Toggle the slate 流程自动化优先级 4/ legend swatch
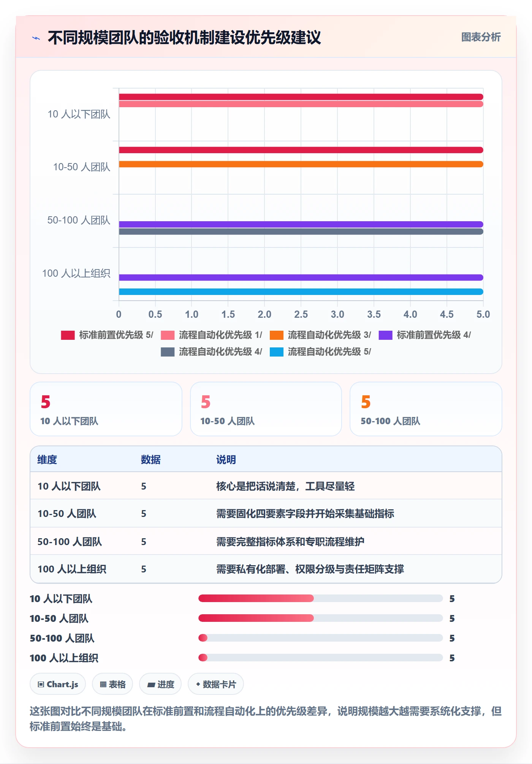 pyautogui.click(x=168, y=352)
